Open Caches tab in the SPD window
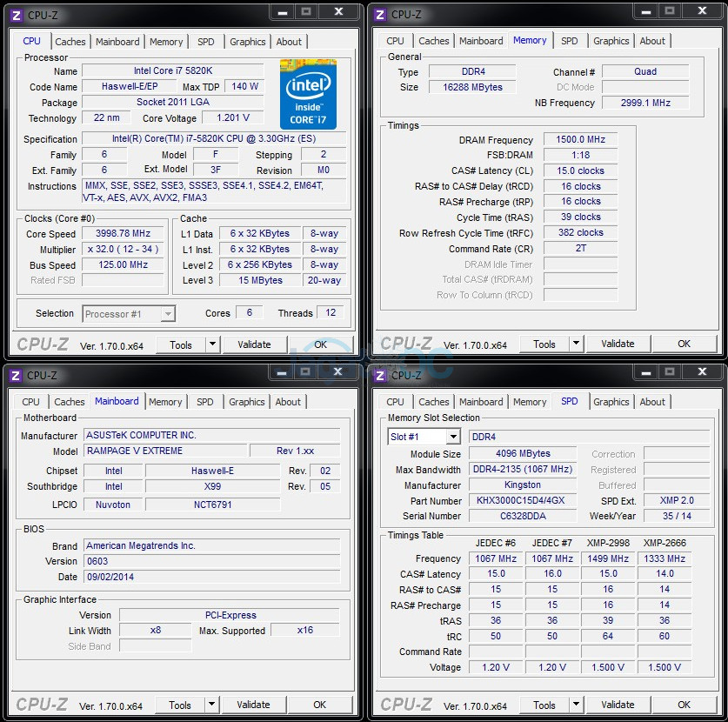The image size is (728, 722). tap(434, 402)
